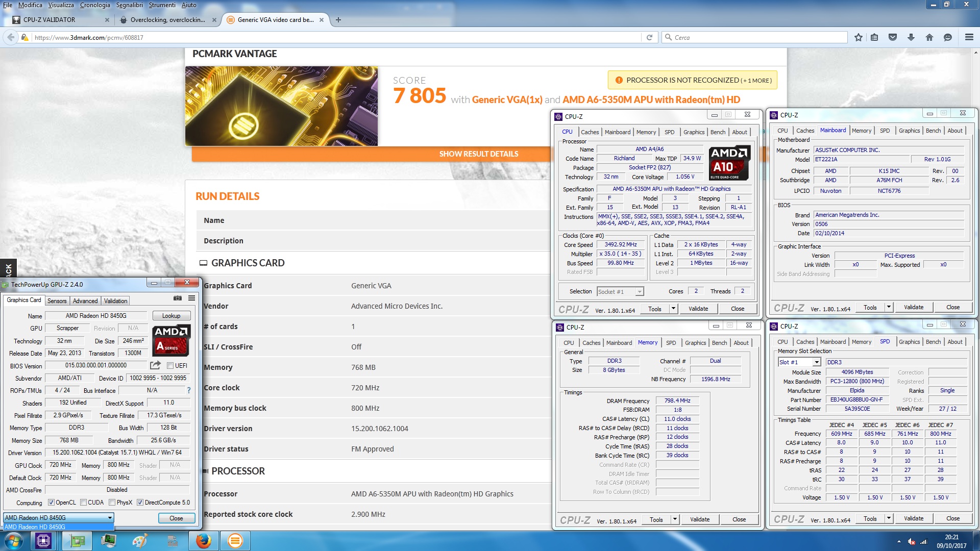
Task: Click Validate in CPU window
Action: pos(698,309)
